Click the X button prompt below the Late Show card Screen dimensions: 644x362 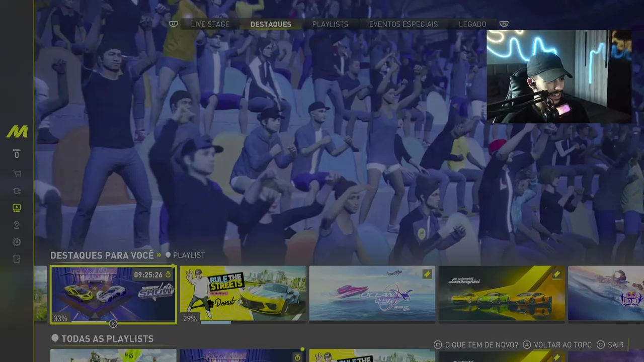[113, 324]
